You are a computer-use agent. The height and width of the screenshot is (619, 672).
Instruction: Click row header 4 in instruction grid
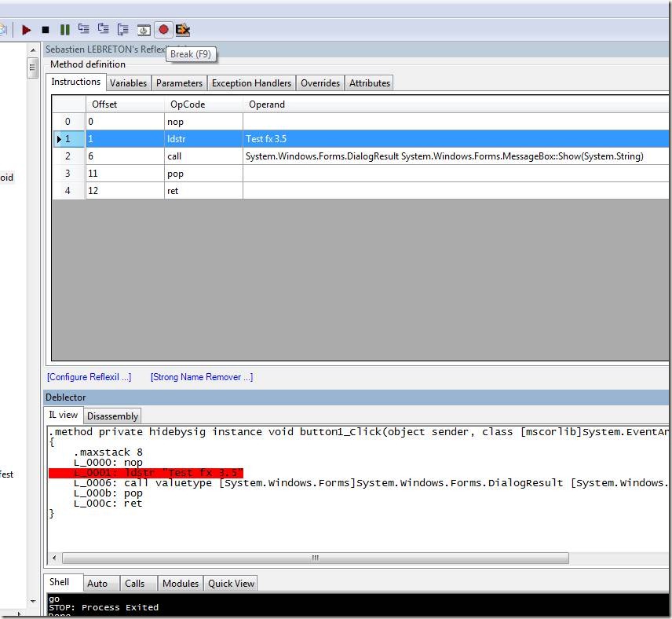pyautogui.click(x=68, y=191)
